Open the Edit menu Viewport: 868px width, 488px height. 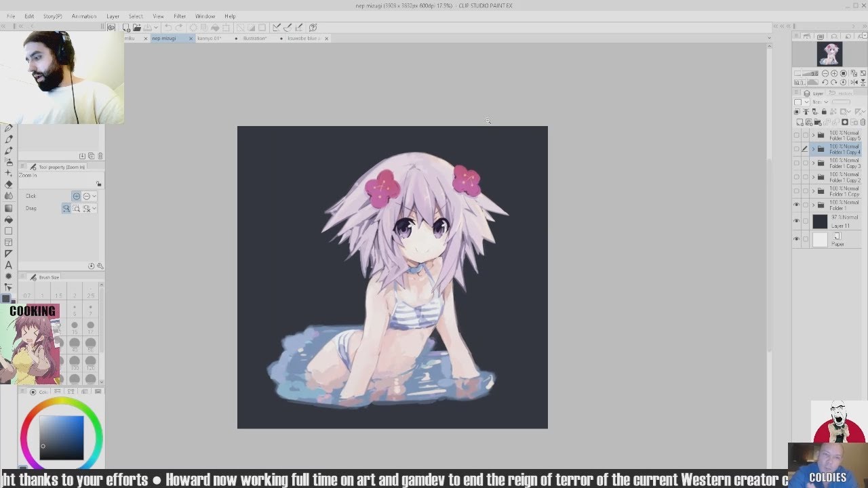29,16
